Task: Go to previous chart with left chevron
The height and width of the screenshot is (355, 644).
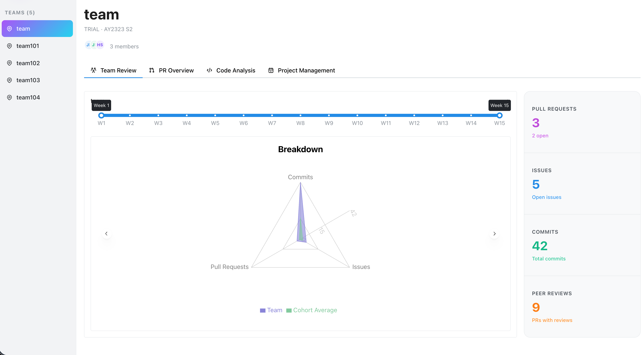Action: point(106,233)
